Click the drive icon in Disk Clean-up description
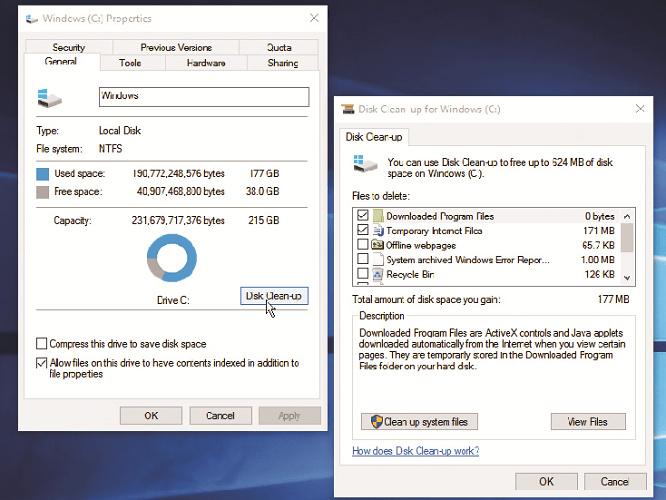Image resolution: width=666 pixels, height=500 pixels. 365,164
